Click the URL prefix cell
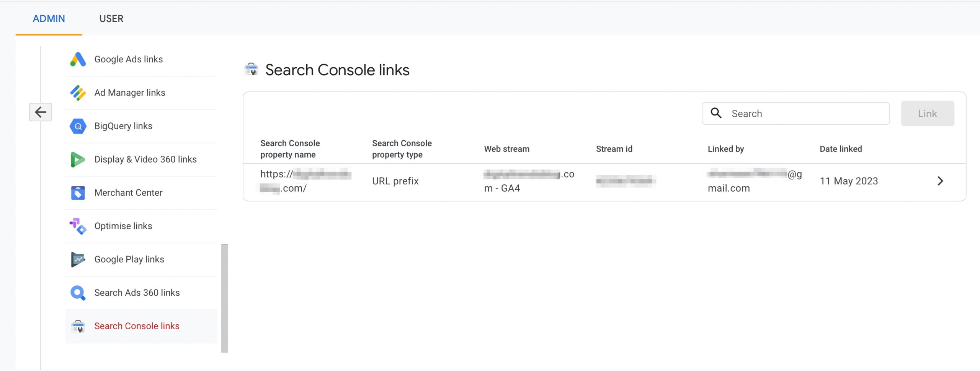980x371 pixels. [395, 181]
